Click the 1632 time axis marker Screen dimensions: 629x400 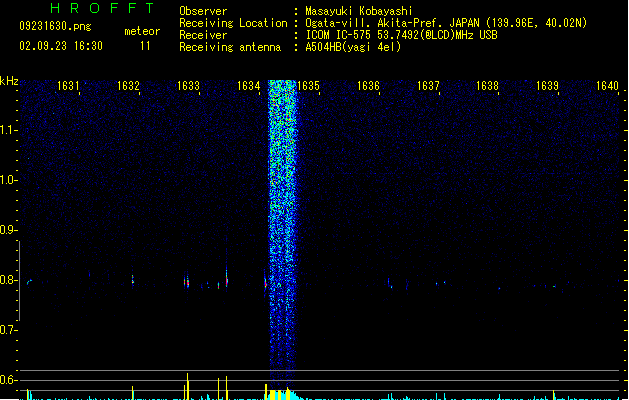coord(128,86)
